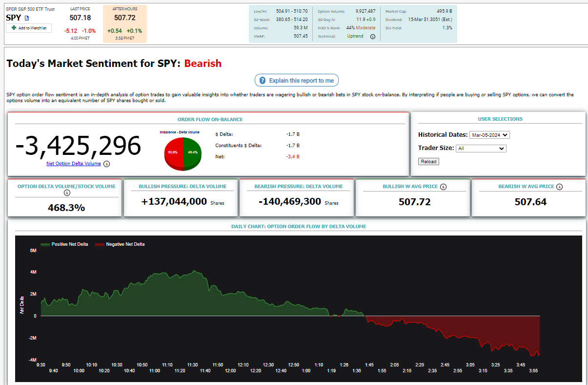Click the 1:45 time label on chart axis
588x385 pixels.
click(369, 365)
